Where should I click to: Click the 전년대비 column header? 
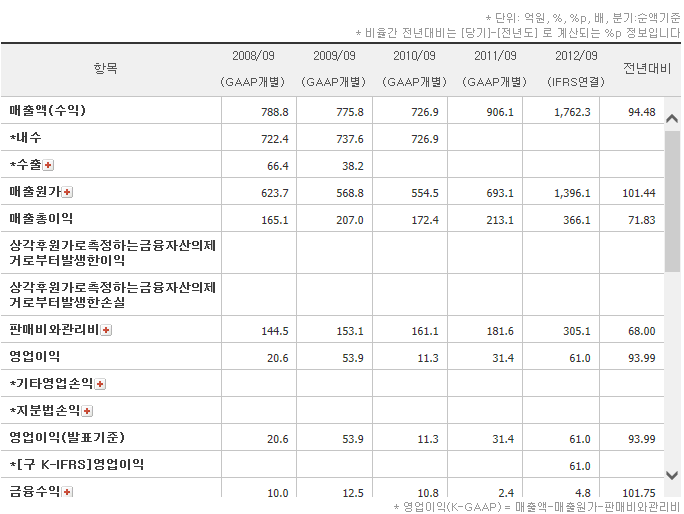pos(647,69)
